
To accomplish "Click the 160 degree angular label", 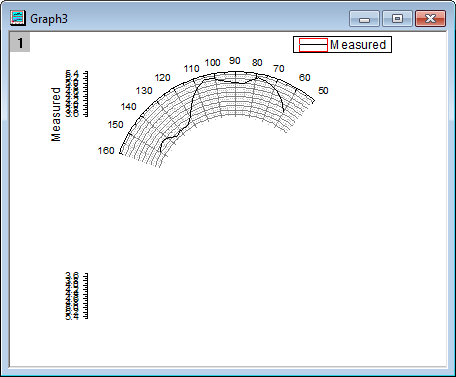I will click(x=106, y=151).
